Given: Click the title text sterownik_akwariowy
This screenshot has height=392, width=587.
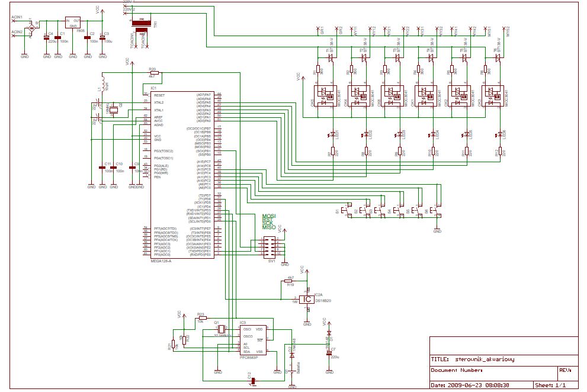Looking at the screenshot, I should click(485, 359).
